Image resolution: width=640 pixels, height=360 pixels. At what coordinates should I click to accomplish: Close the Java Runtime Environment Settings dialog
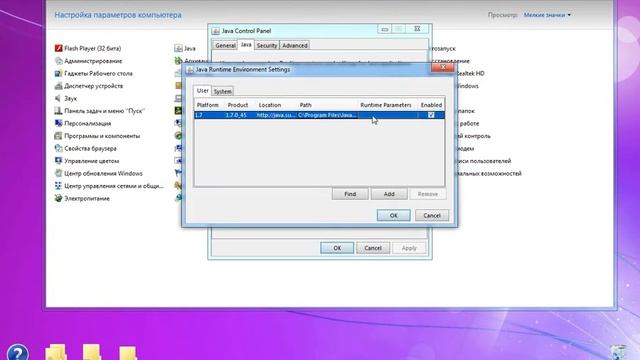point(443,67)
